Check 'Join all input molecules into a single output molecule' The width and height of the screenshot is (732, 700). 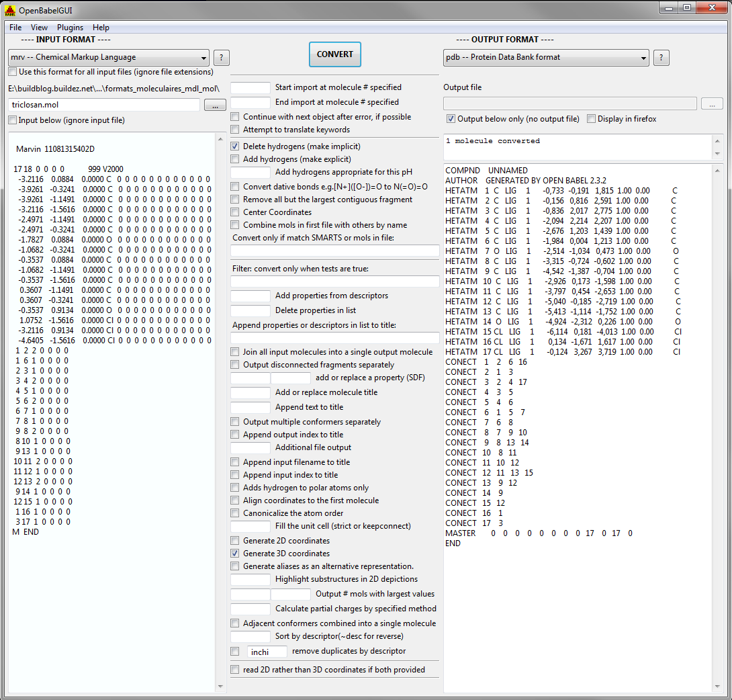235,352
